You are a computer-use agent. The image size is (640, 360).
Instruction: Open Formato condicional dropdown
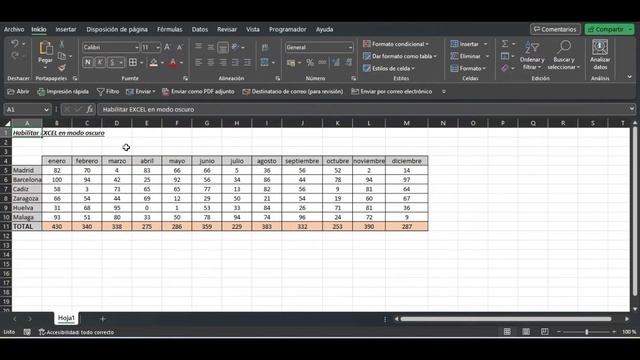pyautogui.click(x=396, y=44)
